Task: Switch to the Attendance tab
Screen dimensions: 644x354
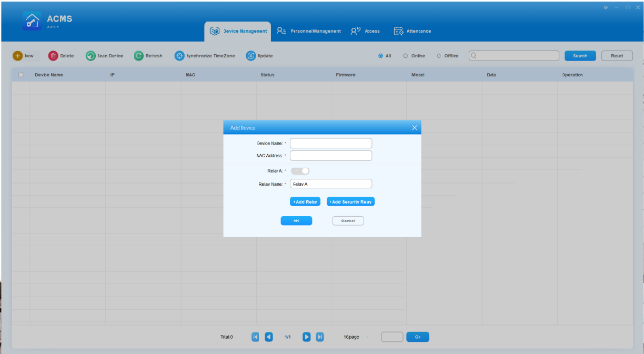Action: (412, 31)
